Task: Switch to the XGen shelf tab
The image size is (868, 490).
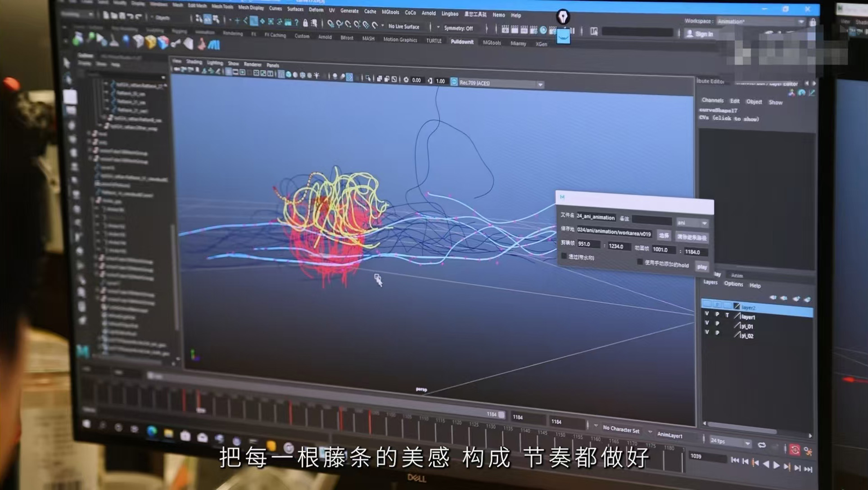Action: coord(542,44)
